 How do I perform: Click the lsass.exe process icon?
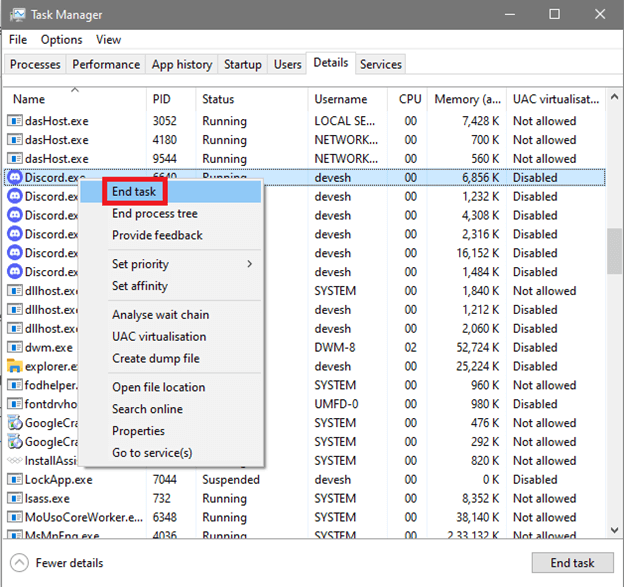click(15, 498)
